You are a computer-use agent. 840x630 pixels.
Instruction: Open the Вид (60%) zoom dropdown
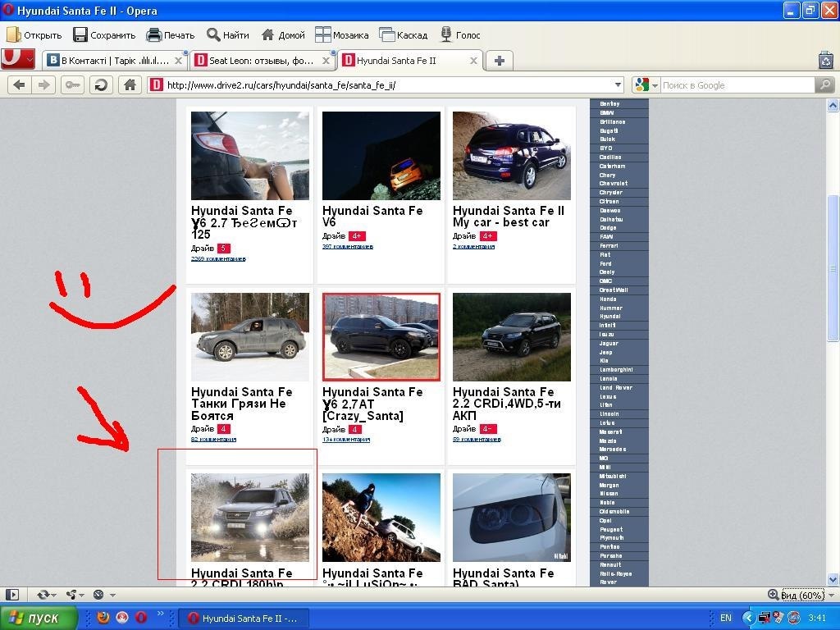[x=832, y=596]
